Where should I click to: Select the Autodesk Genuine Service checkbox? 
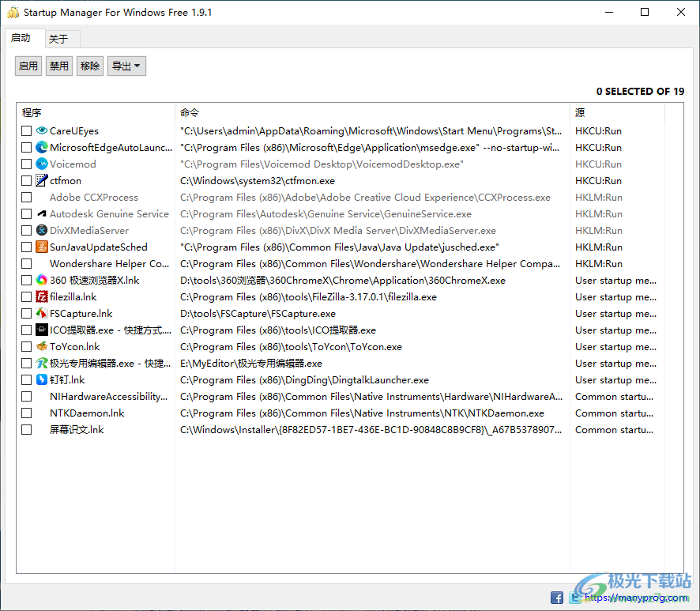pyautogui.click(x=27, y=214)
